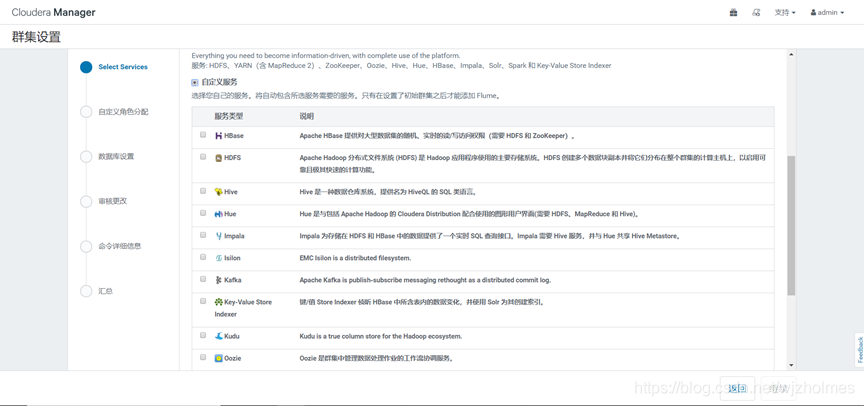Click the Select Services step label
The image size is (864, 406).
(x=123, y=67)
